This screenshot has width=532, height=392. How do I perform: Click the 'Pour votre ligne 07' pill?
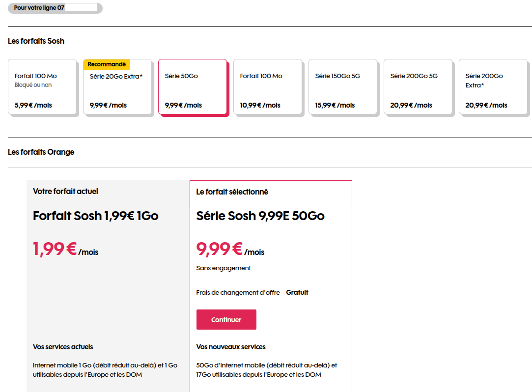(55, 8)
